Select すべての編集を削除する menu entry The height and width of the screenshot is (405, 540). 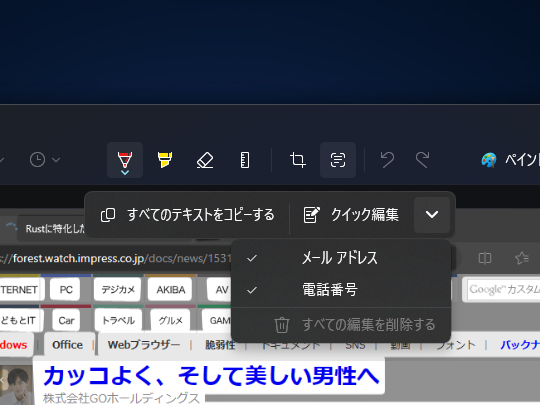341,325
